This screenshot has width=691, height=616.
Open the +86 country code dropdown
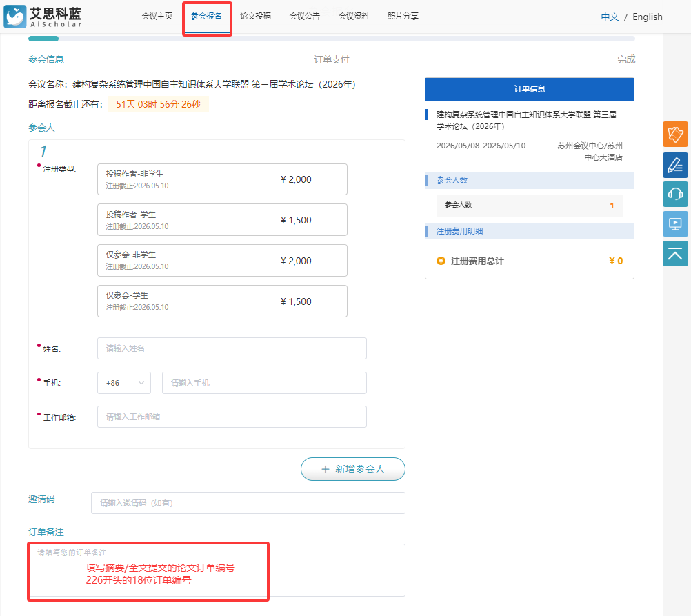pyautogui.click(x=124, y=383)
